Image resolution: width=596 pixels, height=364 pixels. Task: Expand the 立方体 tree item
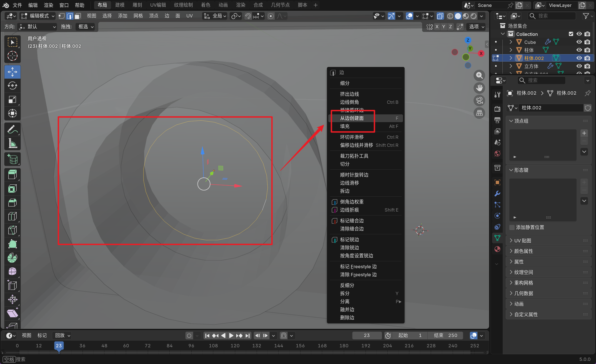(511, 66)
